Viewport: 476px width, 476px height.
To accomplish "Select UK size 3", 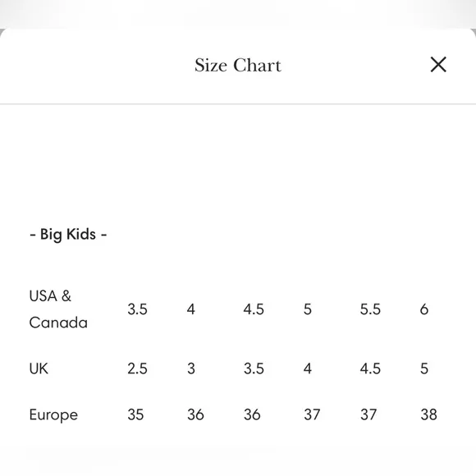I will pos(191,368).
